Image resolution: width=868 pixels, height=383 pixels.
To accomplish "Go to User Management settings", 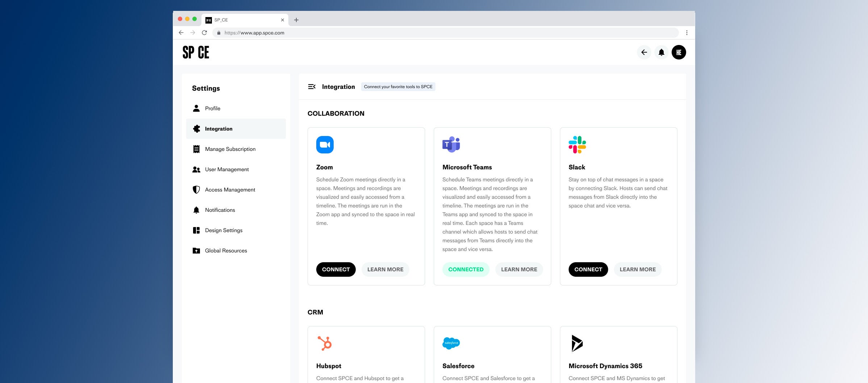I will [236, 169].
